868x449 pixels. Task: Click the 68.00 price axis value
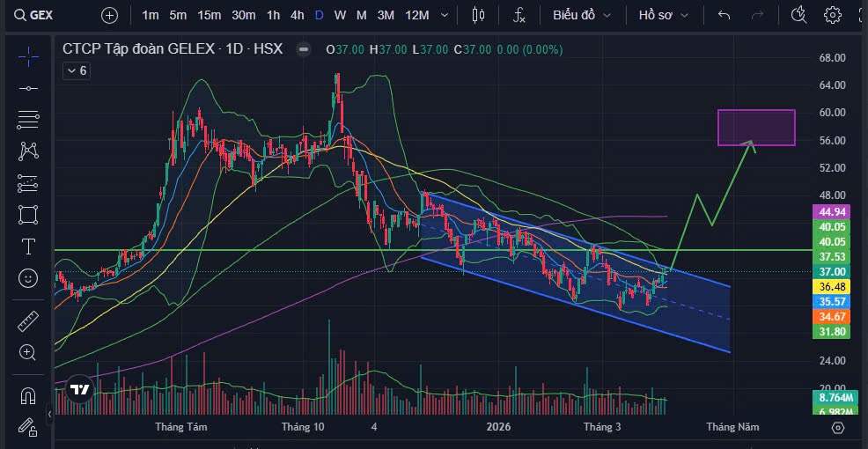click(x=833, y=57)
